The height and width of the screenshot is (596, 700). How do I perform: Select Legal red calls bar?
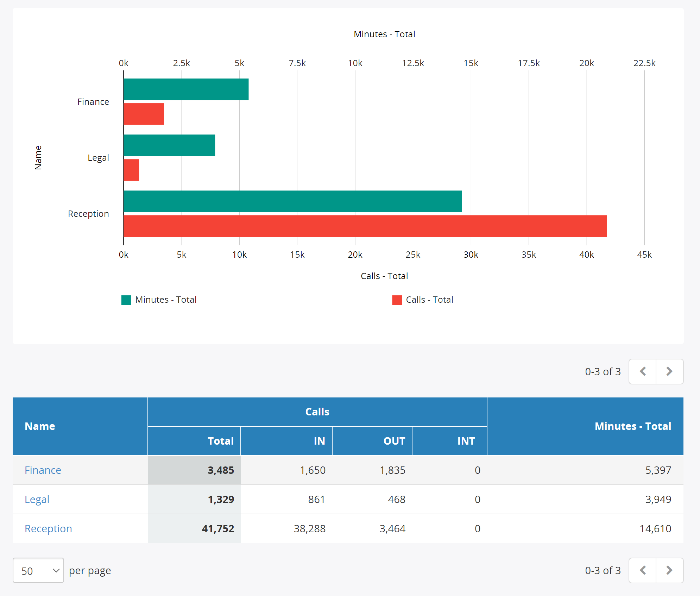pos(132,170)
